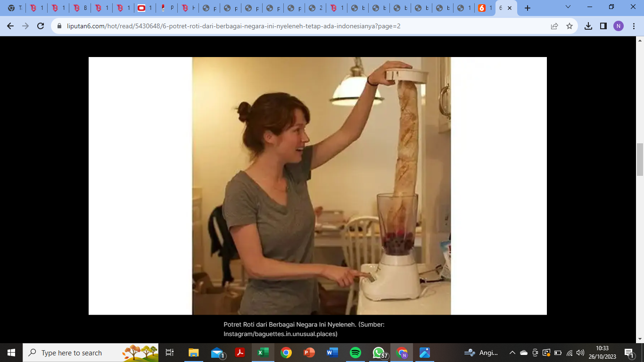644x362 pixels.
Task: Open the Chrome three-dot menu
Action: (633, 26)
